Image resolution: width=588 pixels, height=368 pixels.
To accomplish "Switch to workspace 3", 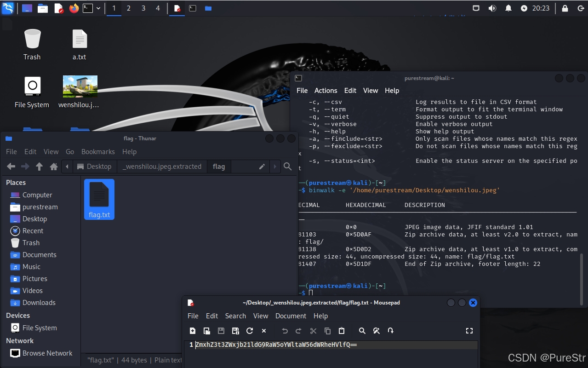I will pyautogui.click(x=143, y=8).
